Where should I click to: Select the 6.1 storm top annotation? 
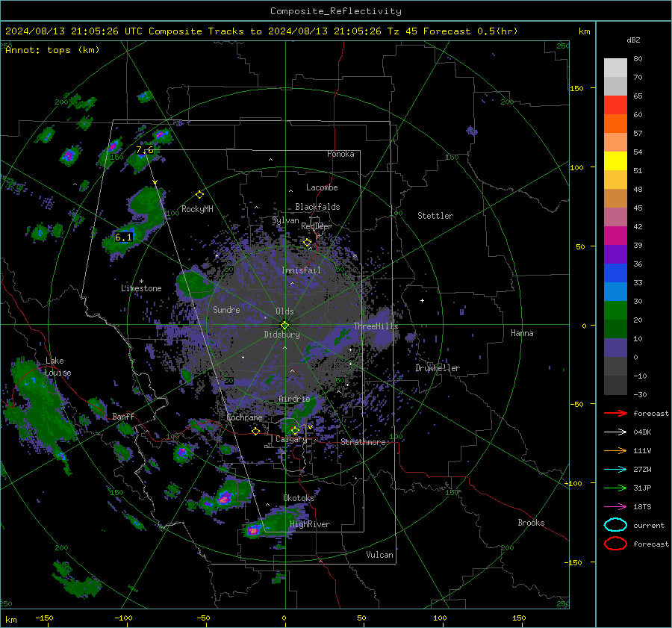tap(124, 237)
